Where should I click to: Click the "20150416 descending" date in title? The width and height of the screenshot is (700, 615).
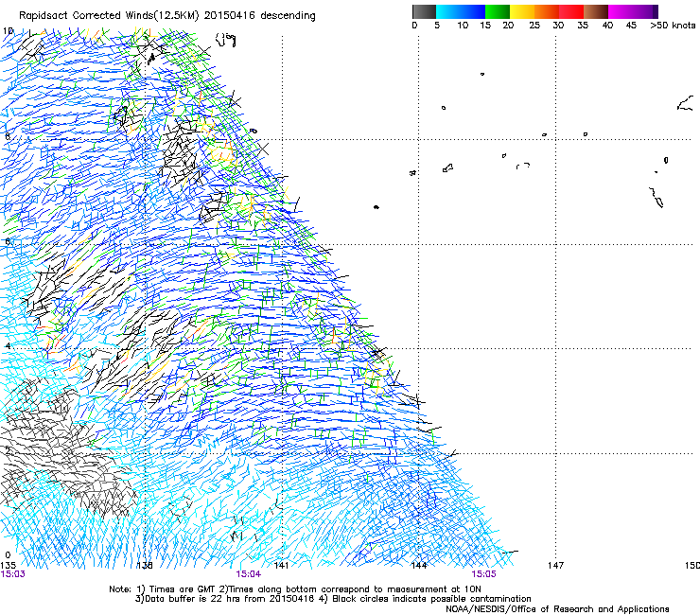coord(260,16)
